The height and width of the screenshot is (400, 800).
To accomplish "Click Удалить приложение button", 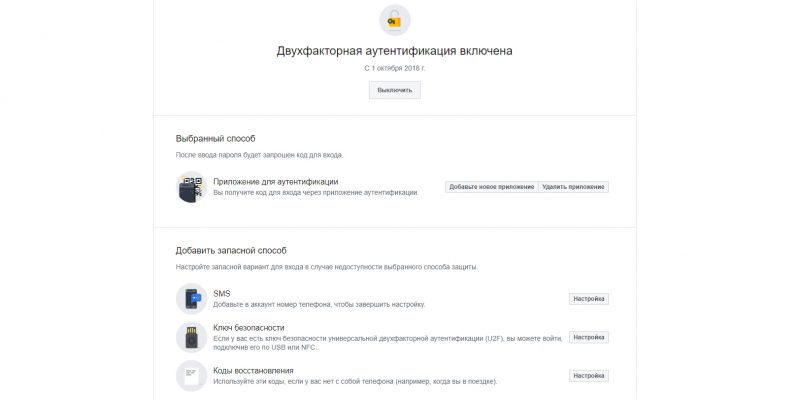I will (x=573, y=187).
